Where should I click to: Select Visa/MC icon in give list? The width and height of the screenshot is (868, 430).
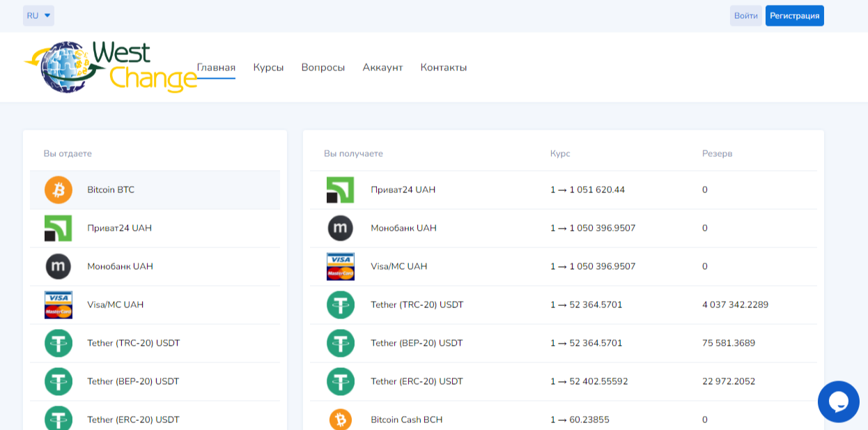(59, 305)
